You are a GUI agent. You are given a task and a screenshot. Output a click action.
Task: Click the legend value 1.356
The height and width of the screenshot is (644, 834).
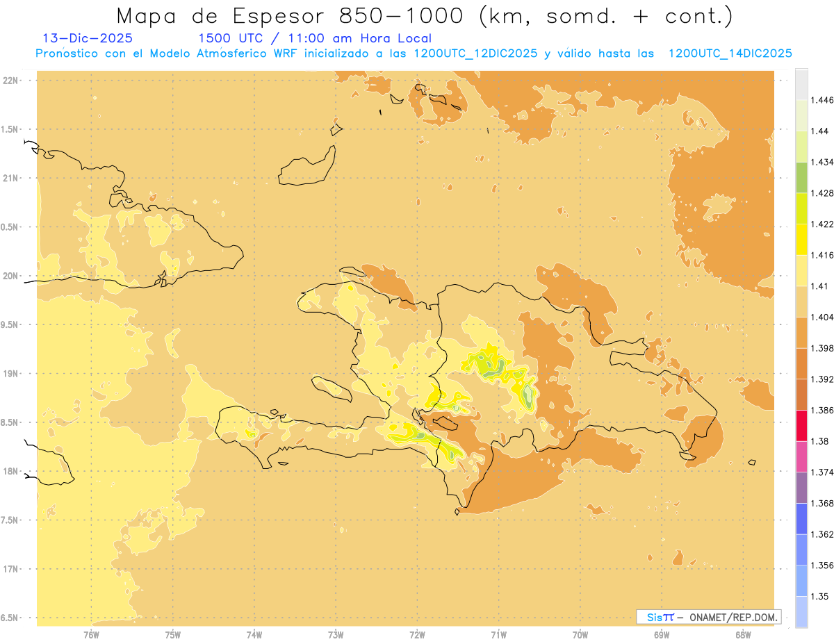(822, 565)
